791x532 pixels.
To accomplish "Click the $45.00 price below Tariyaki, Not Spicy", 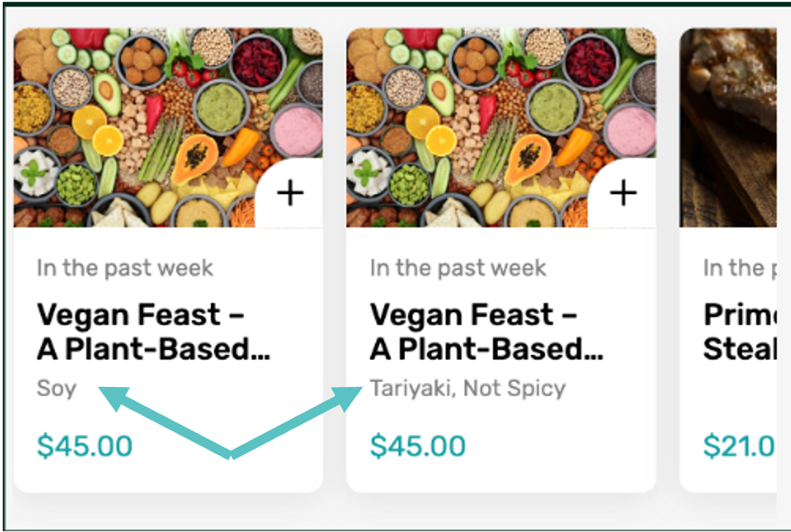I will coord(418,446).
